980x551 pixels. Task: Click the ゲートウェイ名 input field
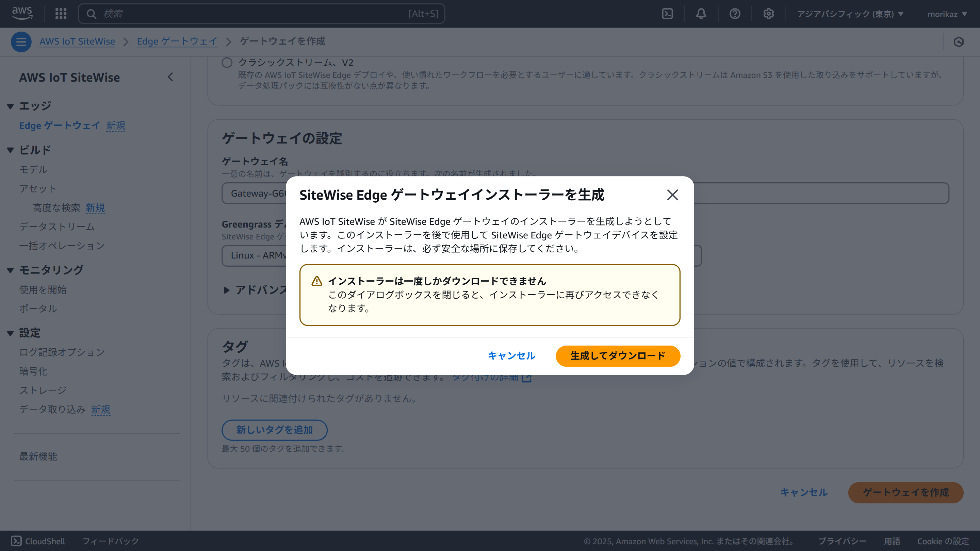[x=585, y=193]
